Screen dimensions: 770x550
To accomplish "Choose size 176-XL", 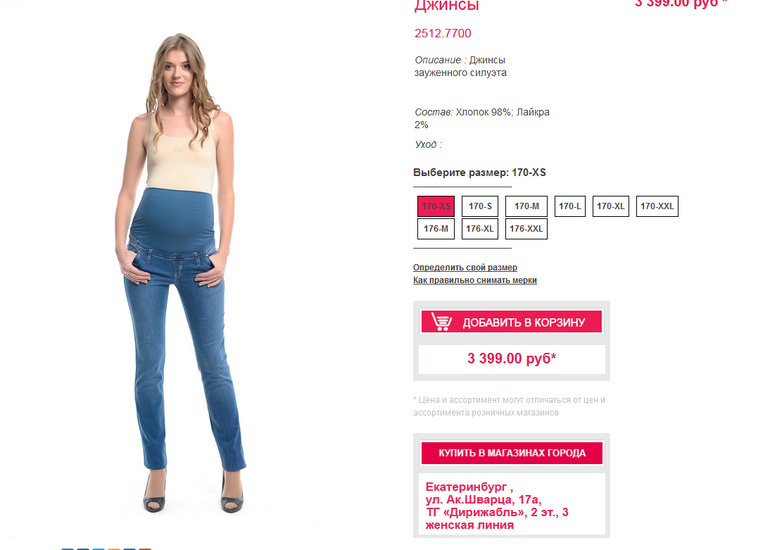I will coord(480,229).
